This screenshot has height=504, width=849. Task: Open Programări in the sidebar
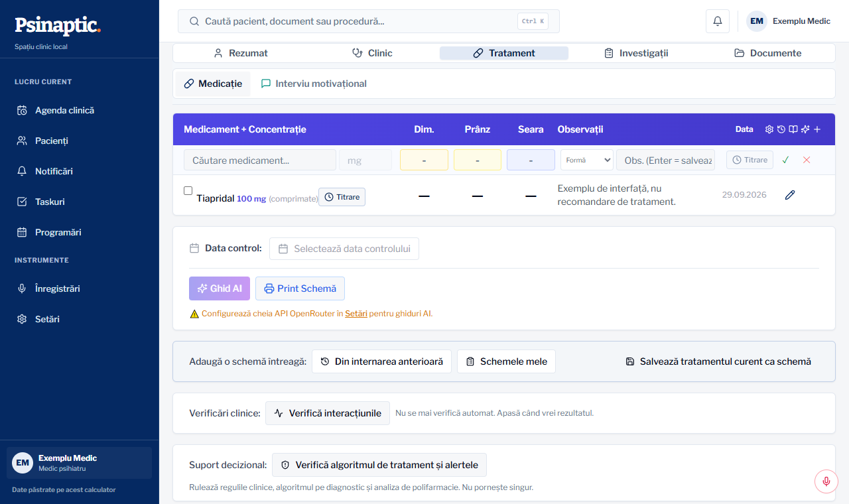pyautogui.click(x=80, y=232)
